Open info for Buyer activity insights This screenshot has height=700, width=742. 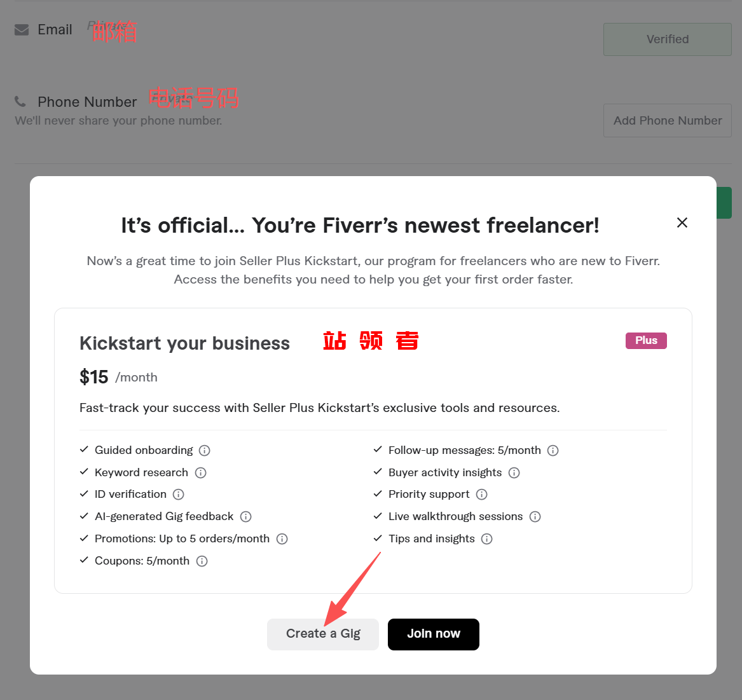(514, 472)
